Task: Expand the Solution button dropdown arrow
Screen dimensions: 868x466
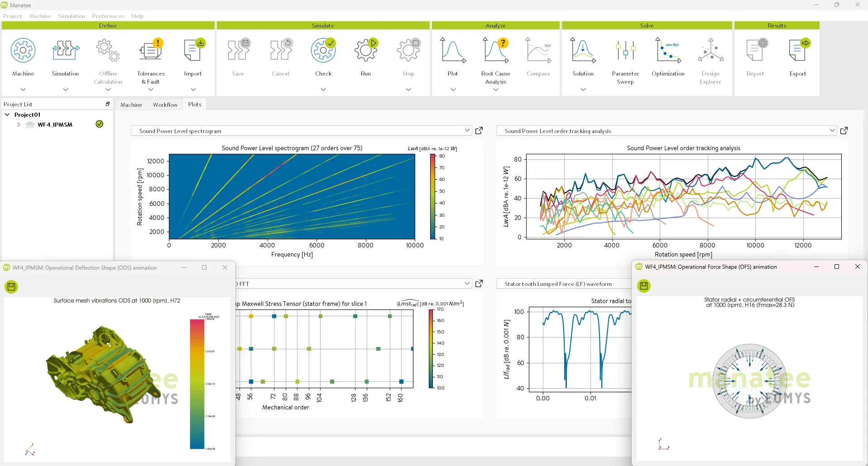Action: (583, 90)
